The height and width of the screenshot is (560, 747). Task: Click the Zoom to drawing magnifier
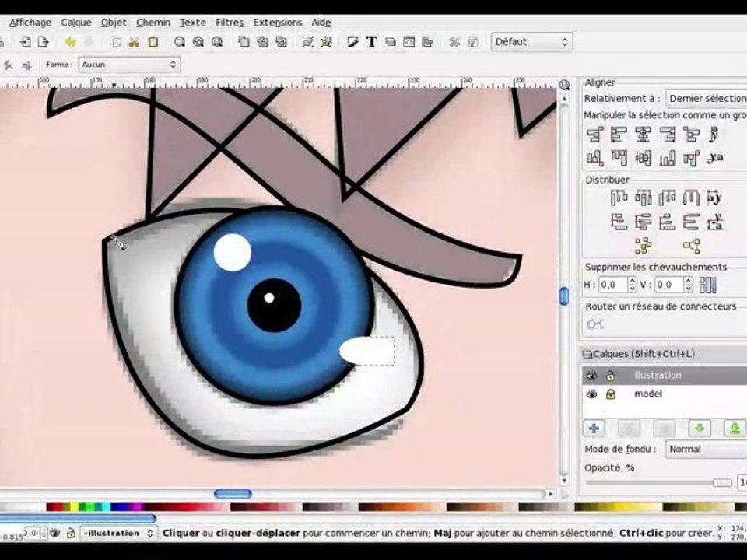(x=198, y=42)
